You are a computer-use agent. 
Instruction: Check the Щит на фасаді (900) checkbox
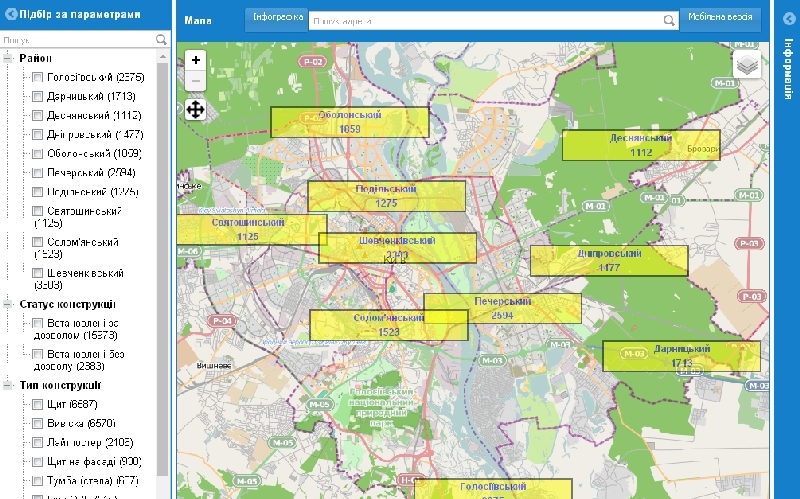[x=37, y=462]
